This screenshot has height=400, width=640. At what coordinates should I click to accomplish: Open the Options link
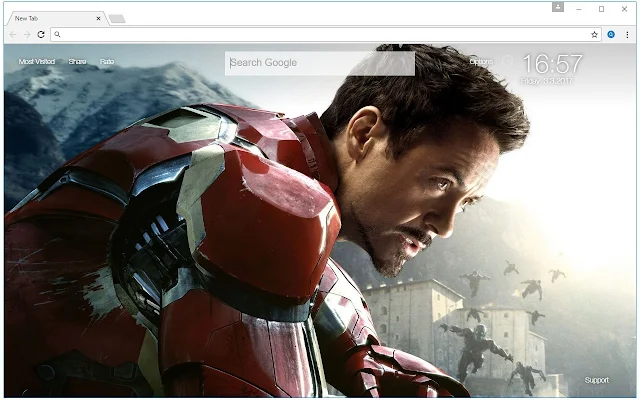481,62
